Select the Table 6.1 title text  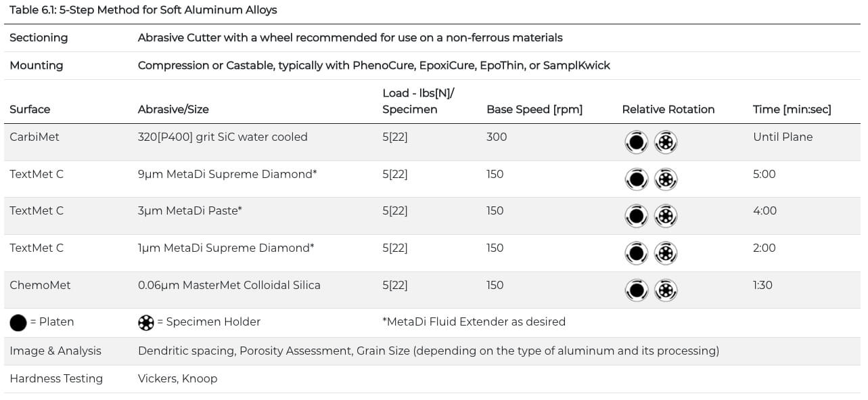143,10
